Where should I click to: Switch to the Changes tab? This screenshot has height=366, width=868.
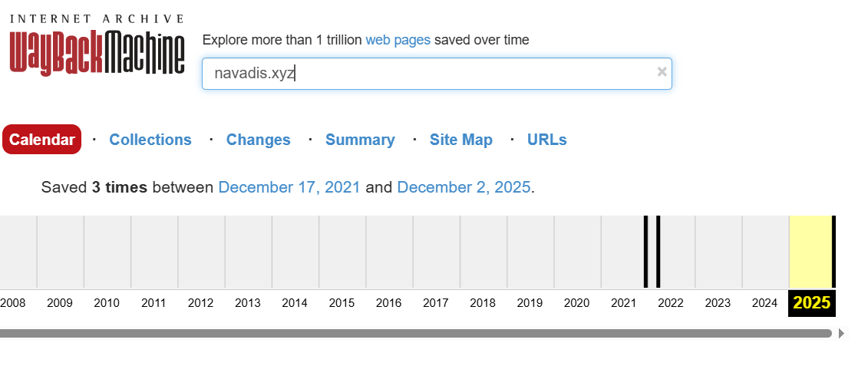[x=259, y=140]
